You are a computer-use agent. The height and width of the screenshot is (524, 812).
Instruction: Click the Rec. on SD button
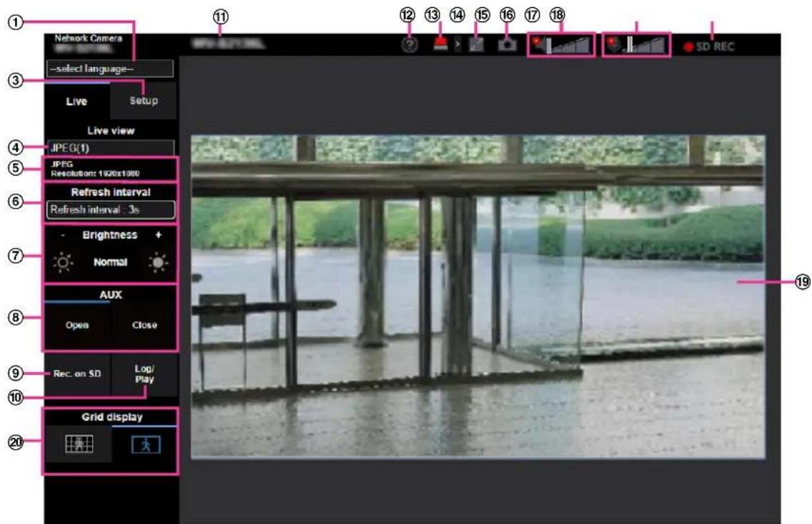(77, 373)
